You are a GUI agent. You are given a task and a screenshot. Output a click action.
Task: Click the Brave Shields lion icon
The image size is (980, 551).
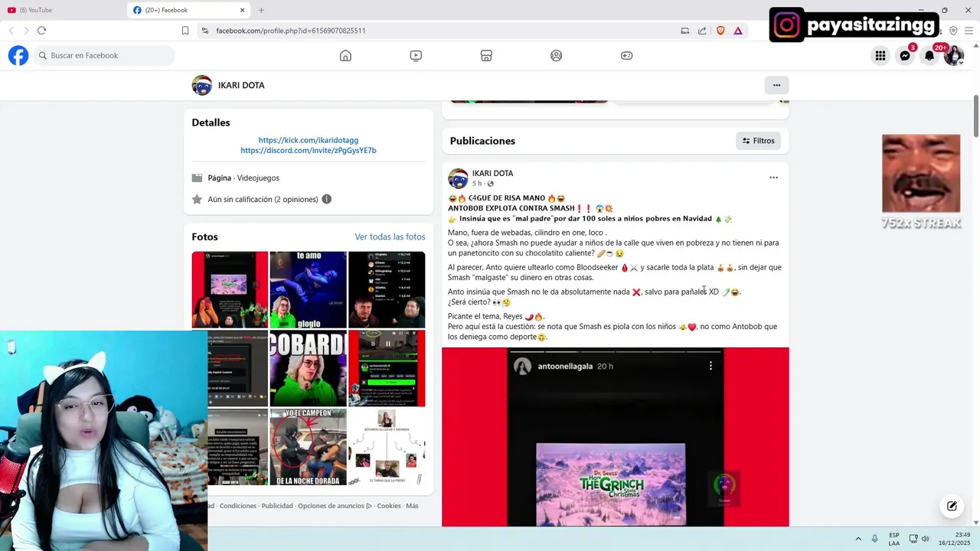click(720, 31)
